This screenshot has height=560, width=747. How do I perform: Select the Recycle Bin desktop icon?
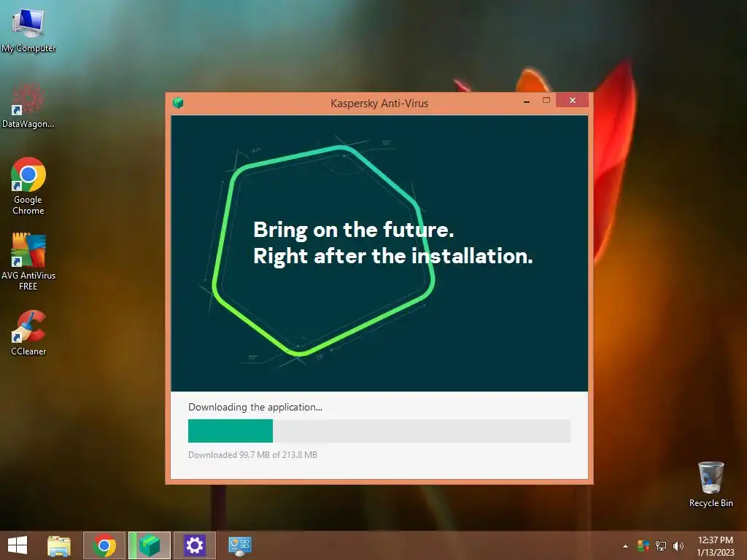click(x=711, y=484)
